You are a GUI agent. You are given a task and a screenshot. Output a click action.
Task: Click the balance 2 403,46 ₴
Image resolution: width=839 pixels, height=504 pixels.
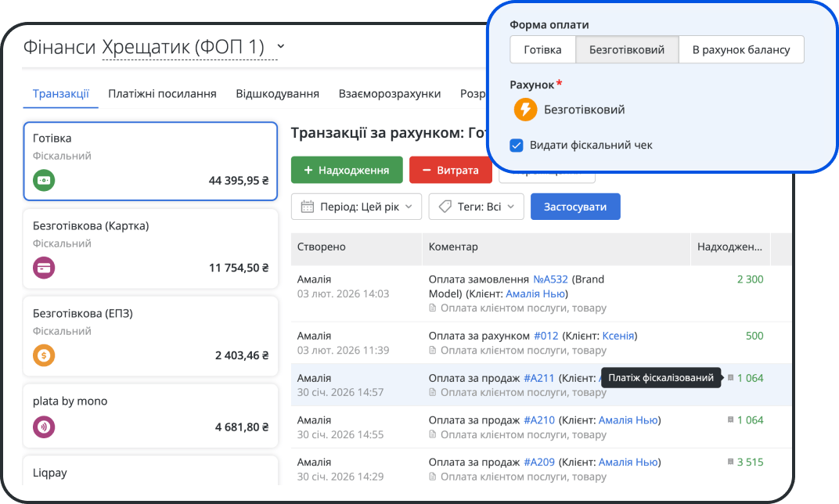click(242, 356)
